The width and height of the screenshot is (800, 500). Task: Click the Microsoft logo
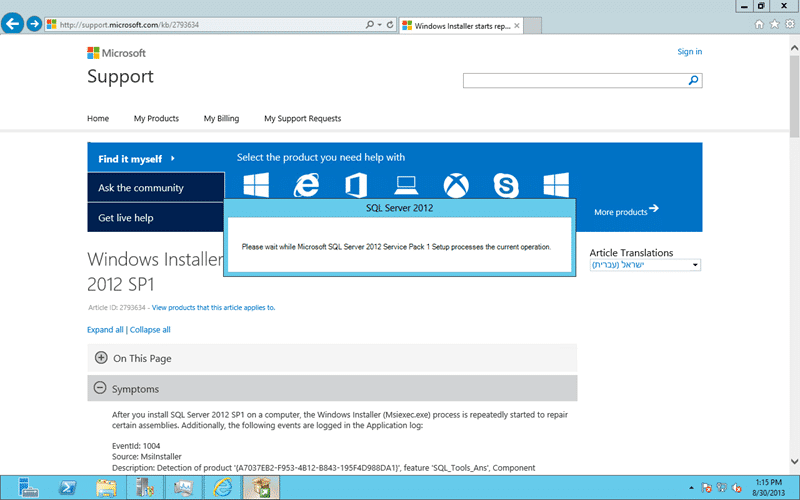[x=116, y=53]
